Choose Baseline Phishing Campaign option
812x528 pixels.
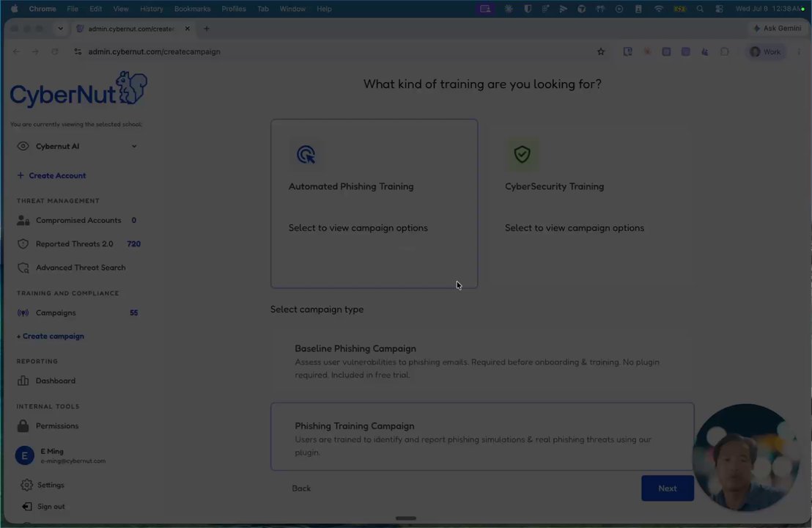pyautogui.click(x=482, y=361)
